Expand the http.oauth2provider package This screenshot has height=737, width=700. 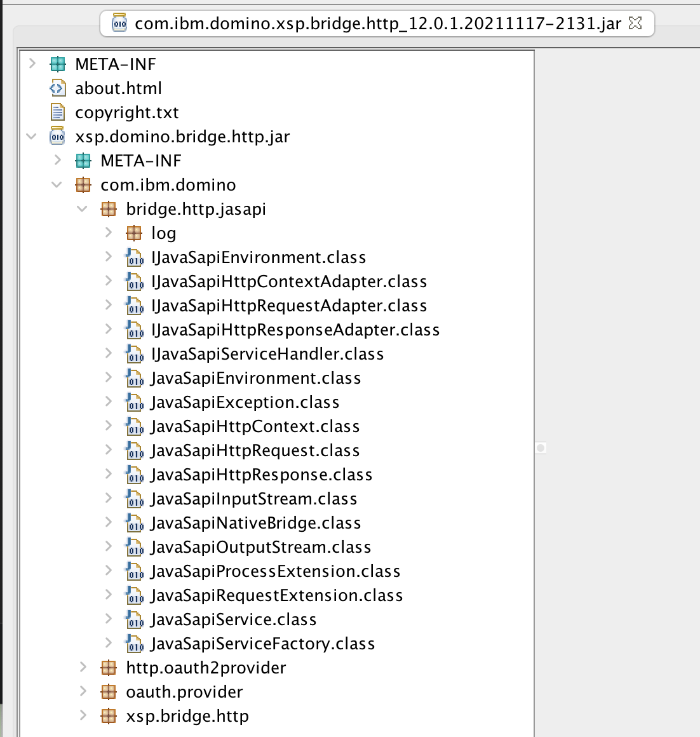83,668
